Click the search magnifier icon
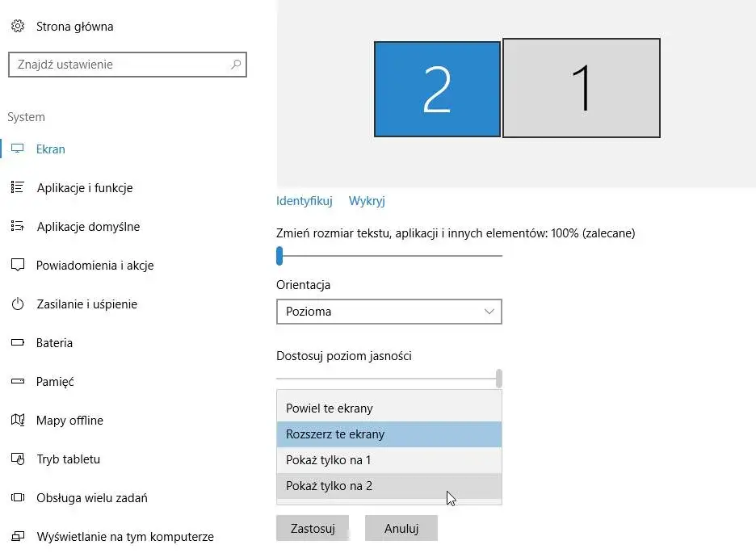This screenshot has height=553, width=756. click(x=236, y=65)
